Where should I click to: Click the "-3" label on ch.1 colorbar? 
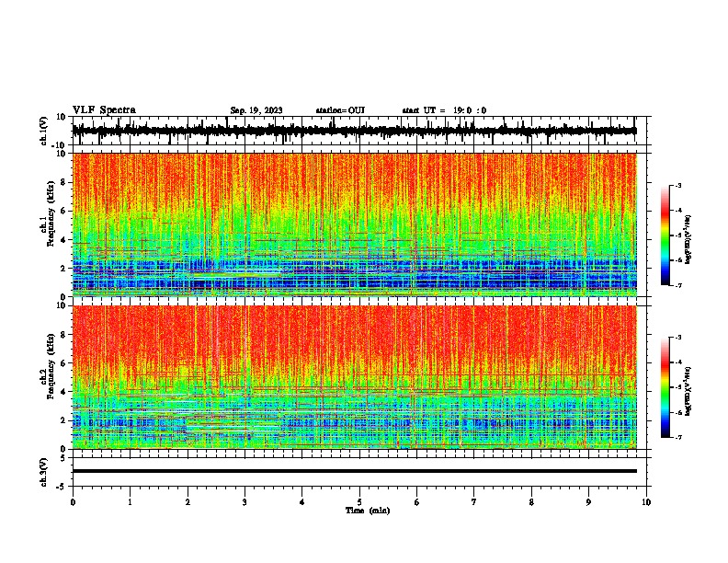678,186
